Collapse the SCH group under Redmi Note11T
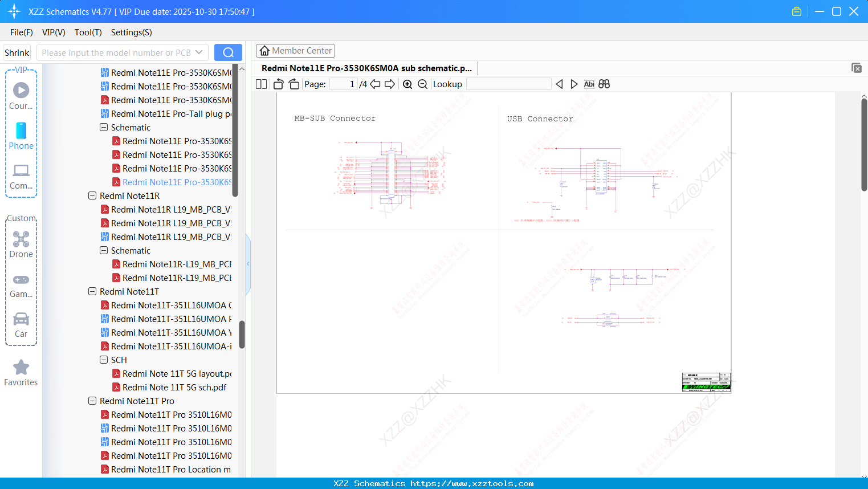The height and width of the screenshot is (489, 868). tap(104, 360)
